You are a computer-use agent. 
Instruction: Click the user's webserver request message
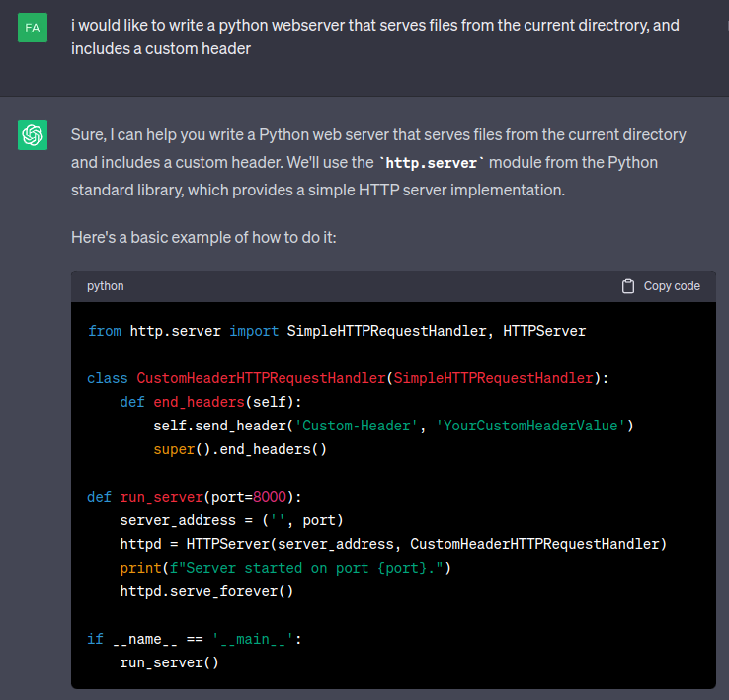375,37
